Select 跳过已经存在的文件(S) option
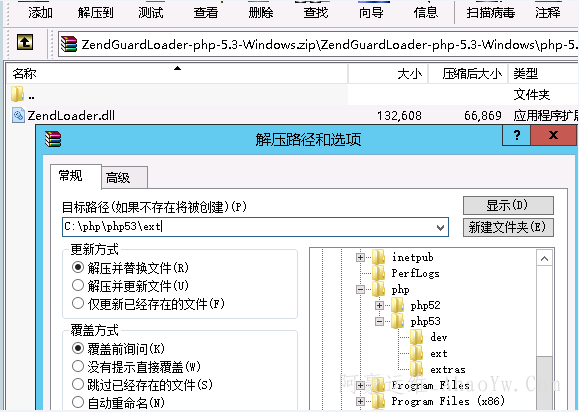Screen dimensions: 579x412 pos(142,384)
